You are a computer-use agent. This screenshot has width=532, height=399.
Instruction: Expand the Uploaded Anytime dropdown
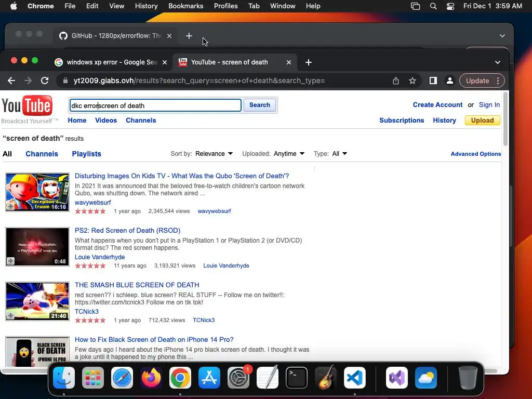point(289,154)
